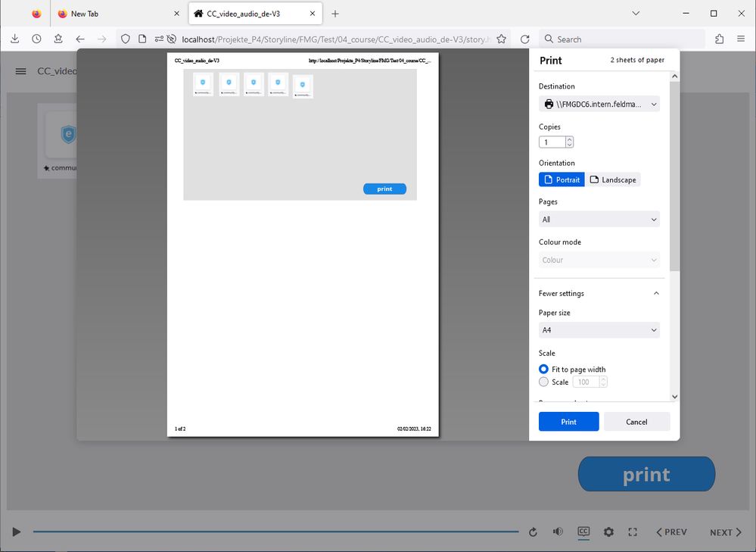Select the Fit to page width option
Viewport: 756px width, 552px height.
coord(543,370)
